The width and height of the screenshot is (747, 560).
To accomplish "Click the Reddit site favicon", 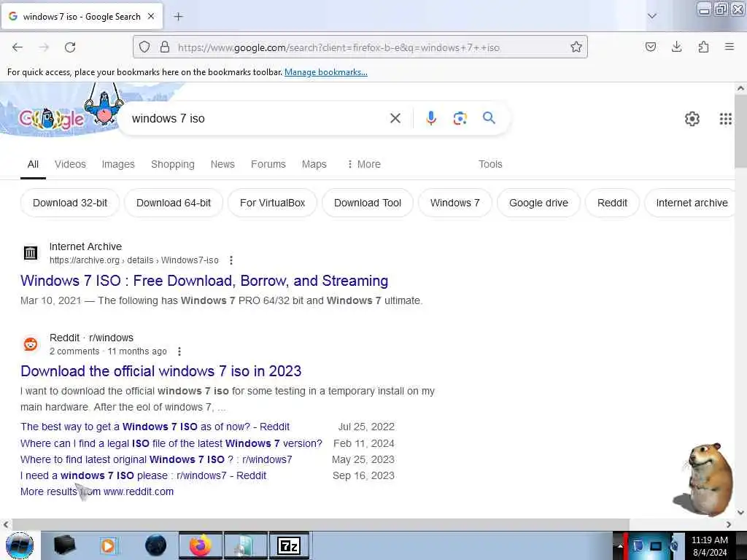I will click(31, 344).
